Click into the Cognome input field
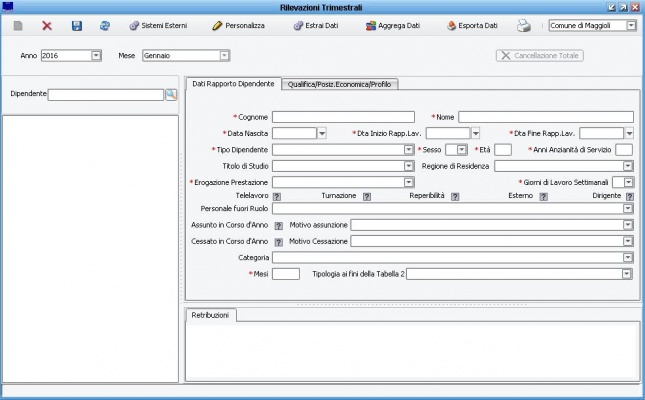Viewport: 645px width, 400px height. (342, 117)
